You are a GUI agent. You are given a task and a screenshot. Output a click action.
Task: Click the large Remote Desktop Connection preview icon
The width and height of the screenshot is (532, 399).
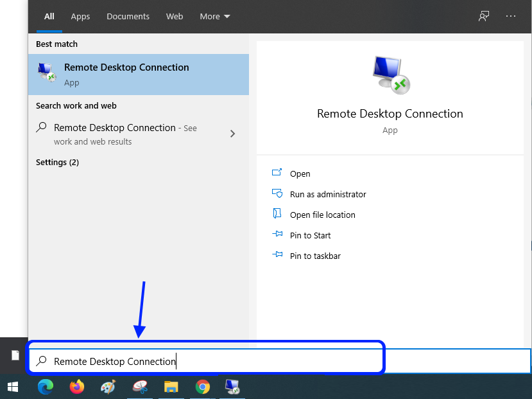391,75
